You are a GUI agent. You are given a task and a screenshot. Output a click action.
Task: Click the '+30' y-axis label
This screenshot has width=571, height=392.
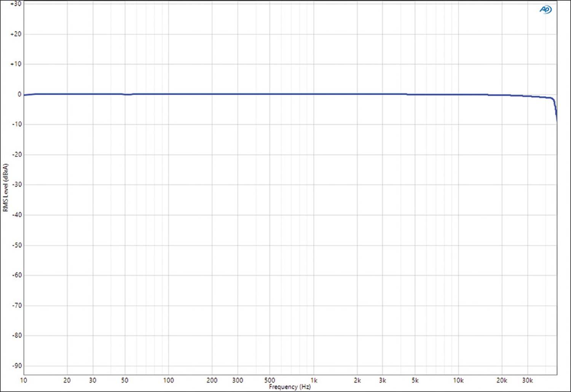[16, 4]
